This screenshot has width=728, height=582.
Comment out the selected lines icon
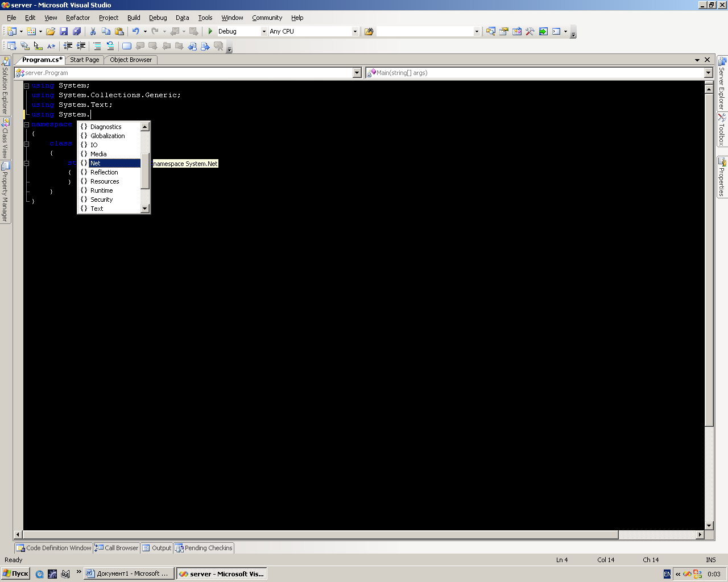click(x=98, y=46)
